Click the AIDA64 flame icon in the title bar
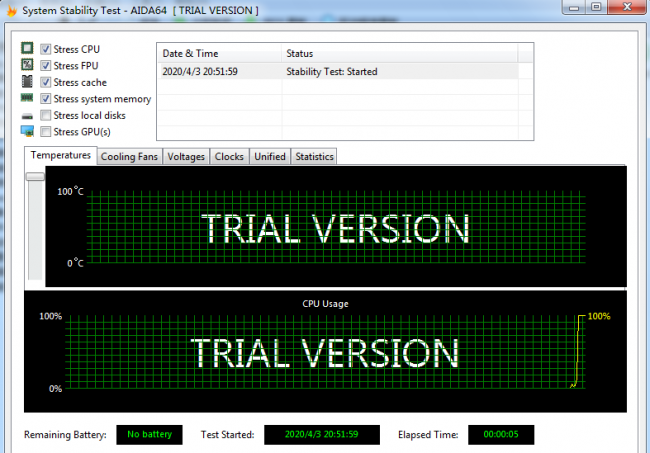The height and width of the screenshot is (453, 650). point(12,11)
